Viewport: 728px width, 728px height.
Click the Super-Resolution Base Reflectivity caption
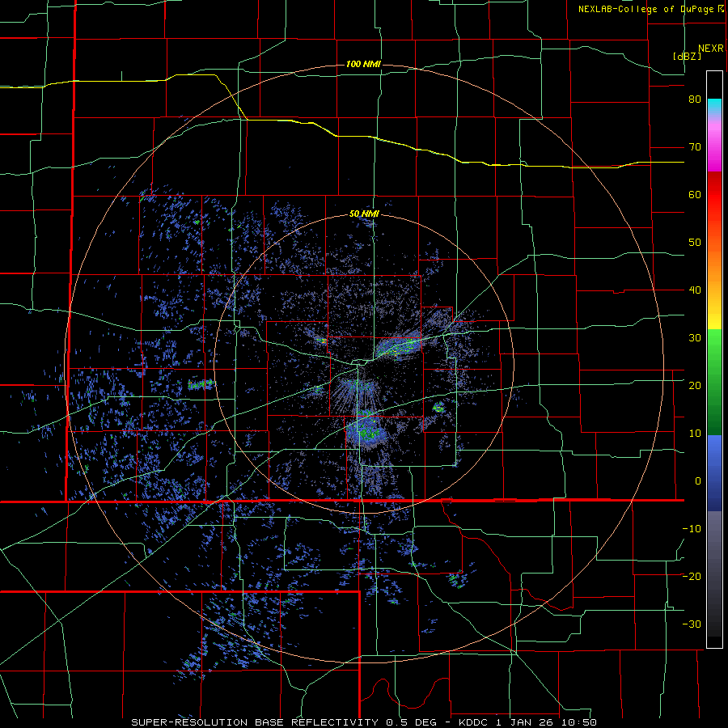coord(363,722)
